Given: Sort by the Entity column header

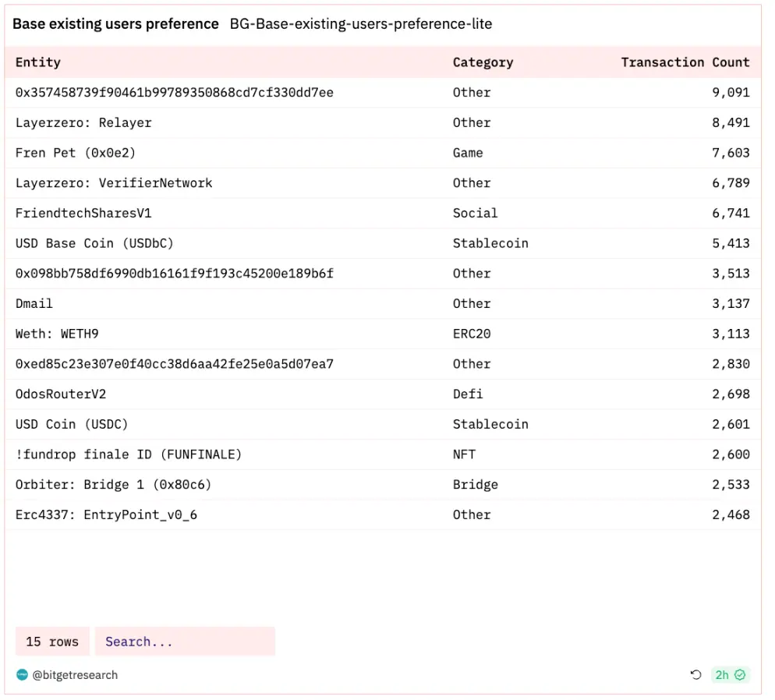Looking at the screenshot, I should click(x=38, y=62).
